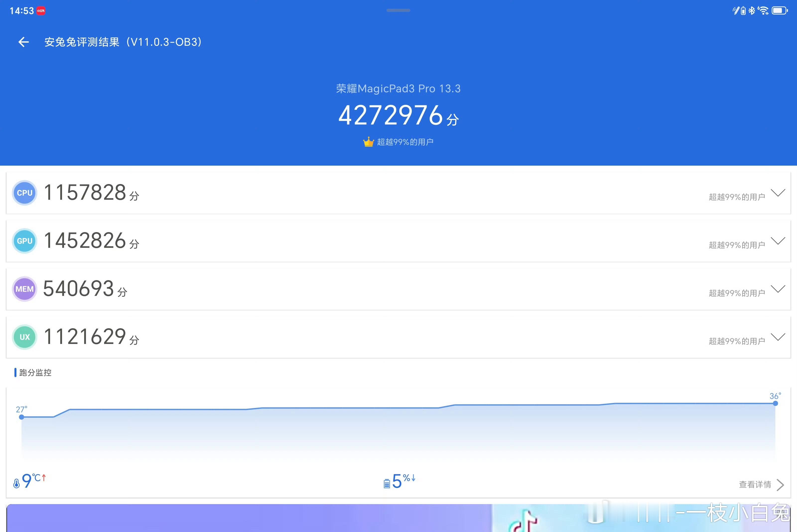Tap the top drag handle bar
The image size is (797, 532).
[x=398, y=10]
